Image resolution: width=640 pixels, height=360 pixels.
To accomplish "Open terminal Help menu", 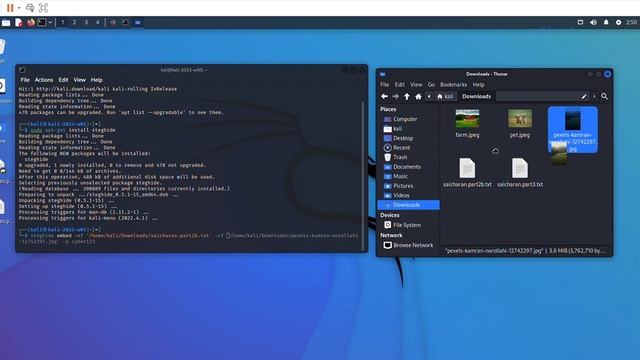I will 96,80.
